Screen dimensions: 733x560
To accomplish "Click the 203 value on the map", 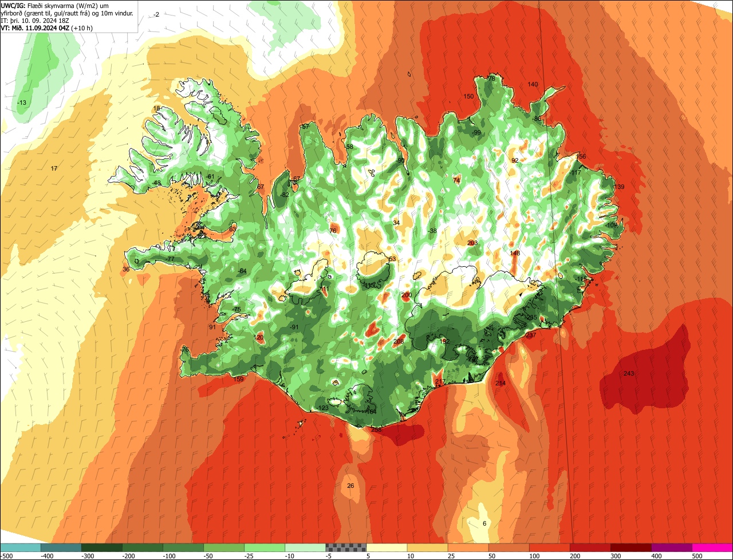I will (x=472, y=243).
